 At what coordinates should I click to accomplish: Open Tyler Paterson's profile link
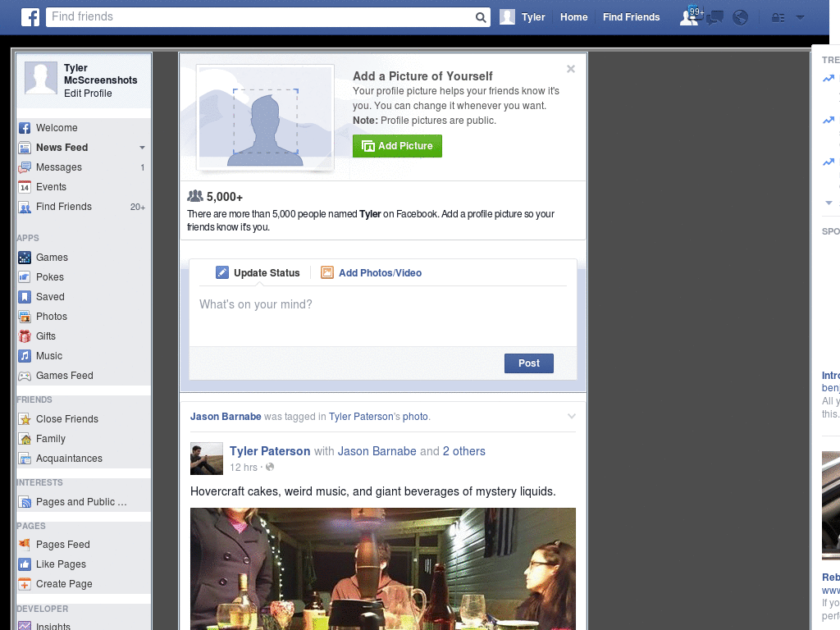click(270, 451)
